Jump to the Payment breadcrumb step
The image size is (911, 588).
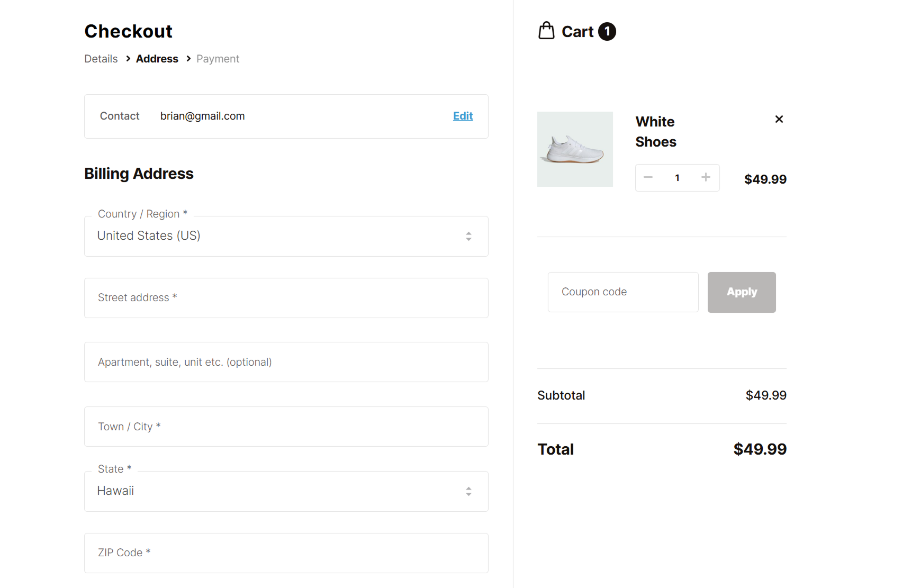click(x=218, y=59)
